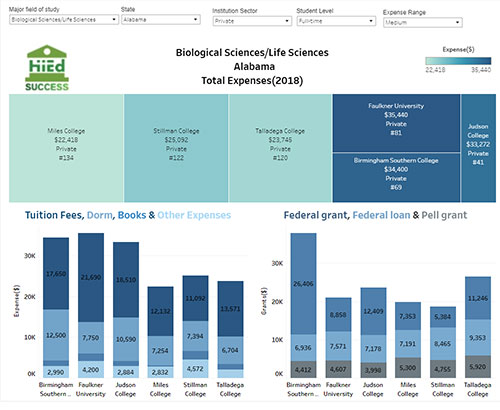Click the Tuition Fees legend title text
The width and height of the screenshot is (500, 410).
[54, 215]
